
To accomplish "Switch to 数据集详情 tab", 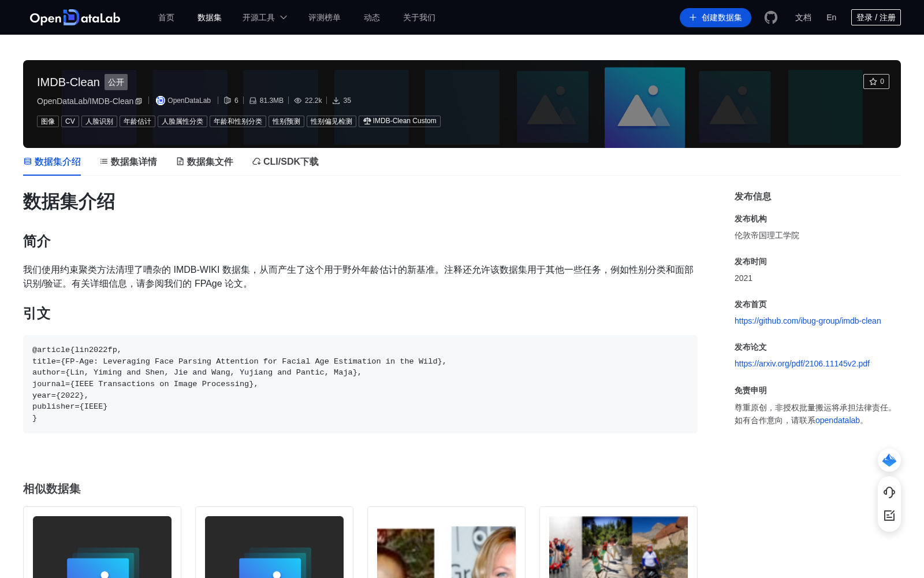I will point(128,162).
